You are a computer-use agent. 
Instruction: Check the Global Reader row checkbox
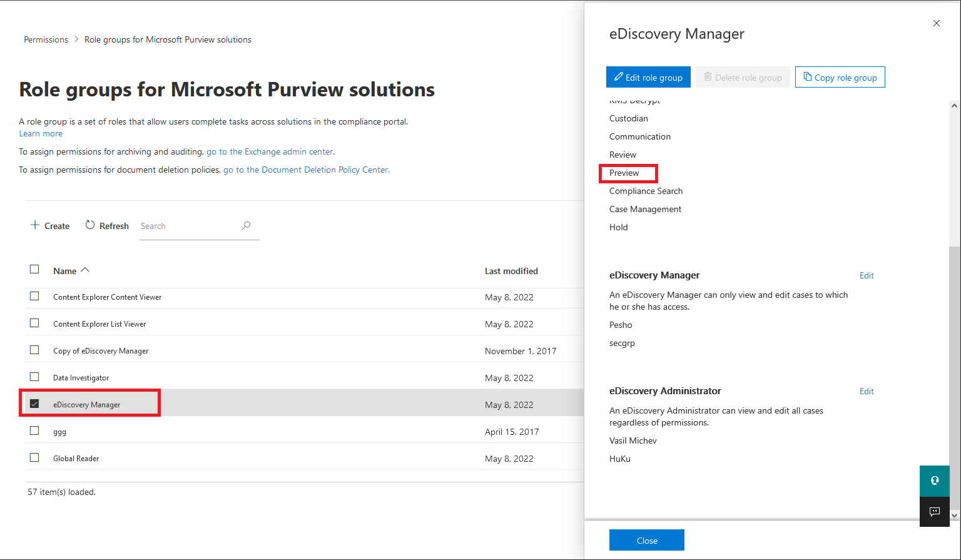[34, 457]
